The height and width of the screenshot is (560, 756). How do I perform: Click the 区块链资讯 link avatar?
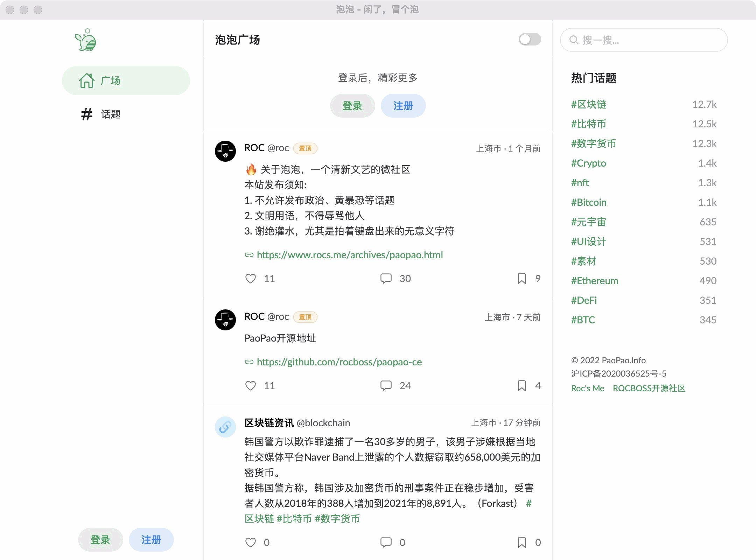225,427
